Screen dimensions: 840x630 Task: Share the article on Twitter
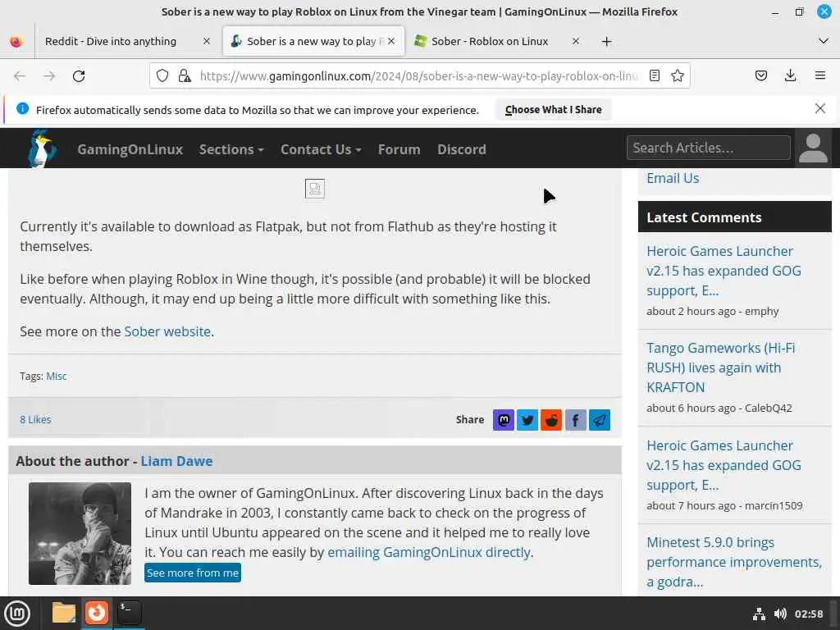(x=527, y=420)
